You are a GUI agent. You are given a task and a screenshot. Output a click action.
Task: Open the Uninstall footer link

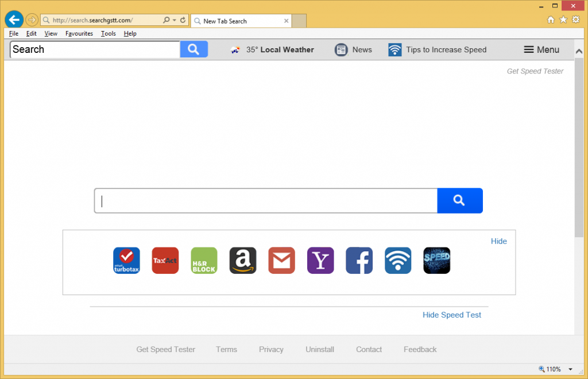tap(320, 349)
